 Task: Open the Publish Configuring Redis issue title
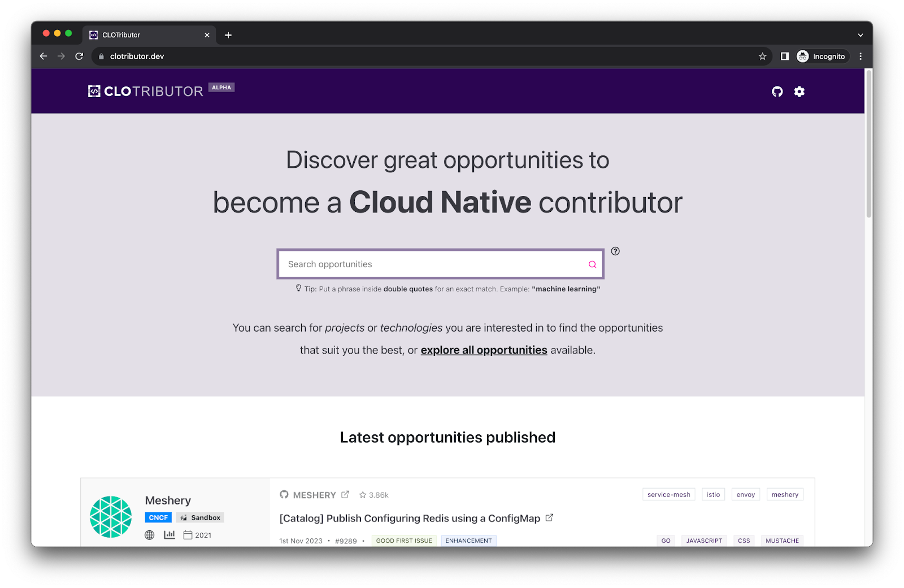click(x=410, y=519)
